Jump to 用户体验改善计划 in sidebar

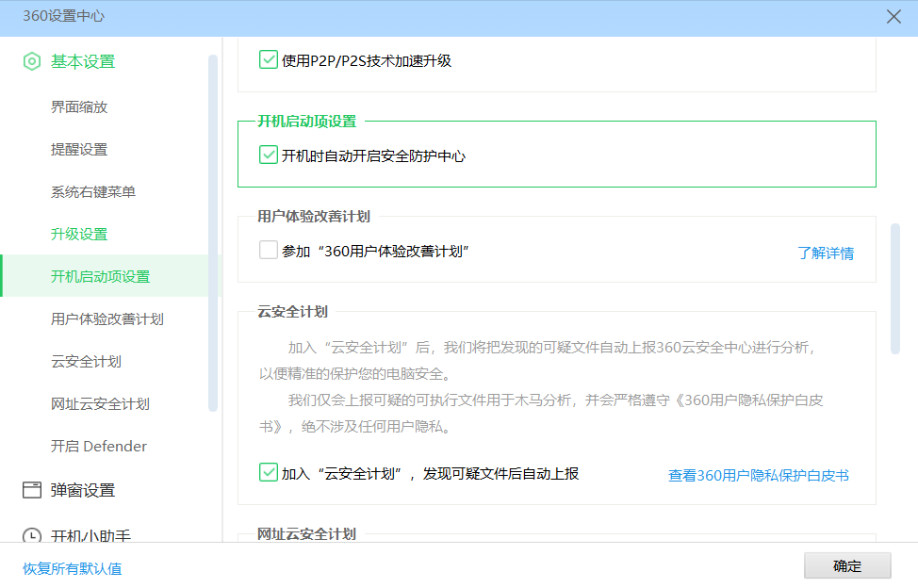pos(107,318)
